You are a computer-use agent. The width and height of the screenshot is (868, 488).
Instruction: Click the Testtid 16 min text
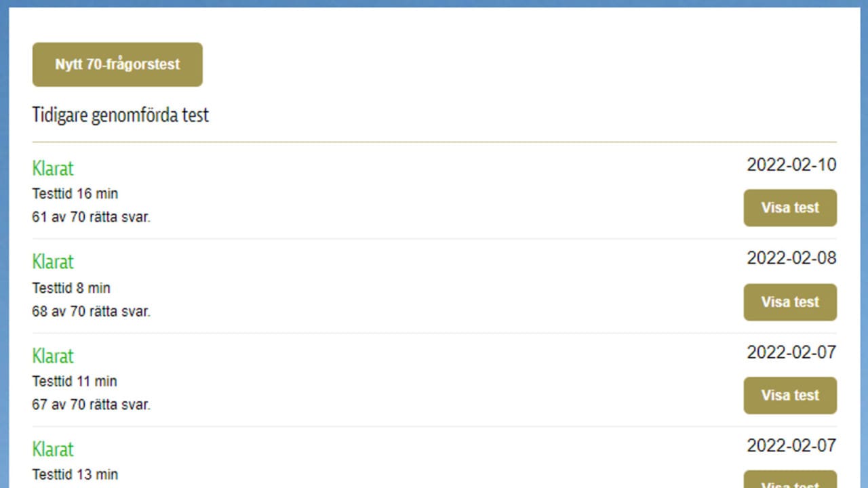[x=75, y=194]
